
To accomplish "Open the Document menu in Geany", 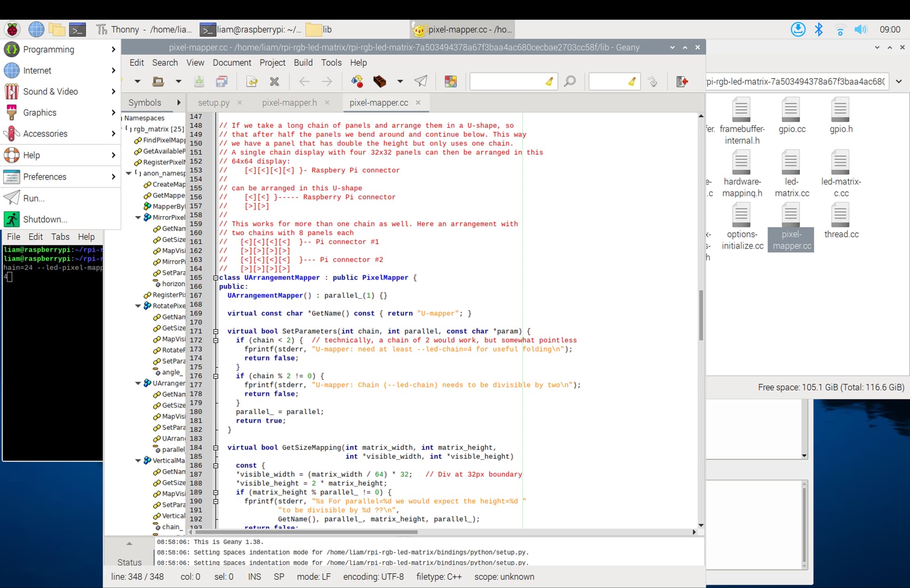I will [232, 63].
